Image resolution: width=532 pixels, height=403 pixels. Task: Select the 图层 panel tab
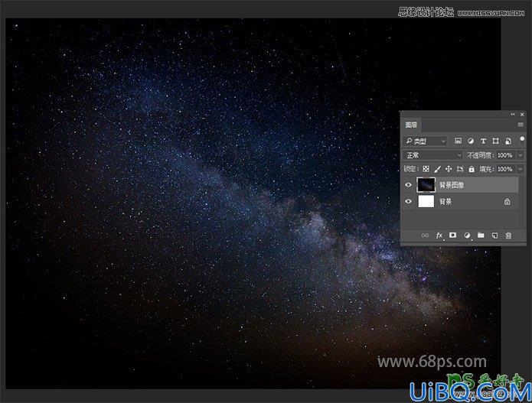pos(412,125)
